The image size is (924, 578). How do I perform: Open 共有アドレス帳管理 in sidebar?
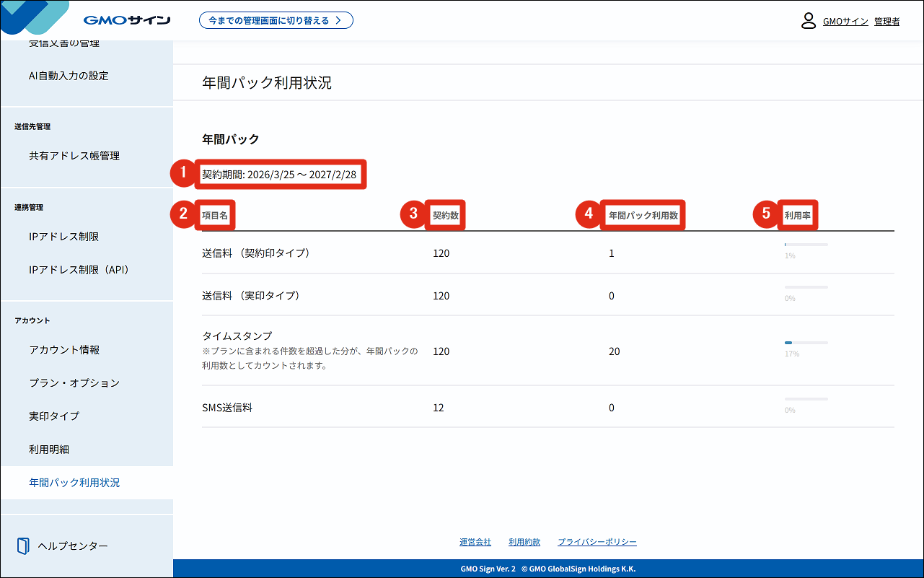point(74,156)
